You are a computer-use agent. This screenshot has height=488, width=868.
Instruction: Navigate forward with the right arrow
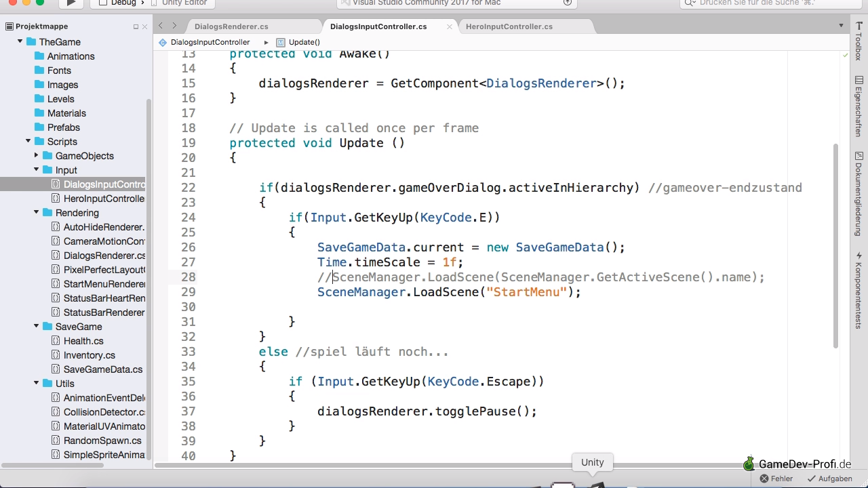click(x=174, y=26)
